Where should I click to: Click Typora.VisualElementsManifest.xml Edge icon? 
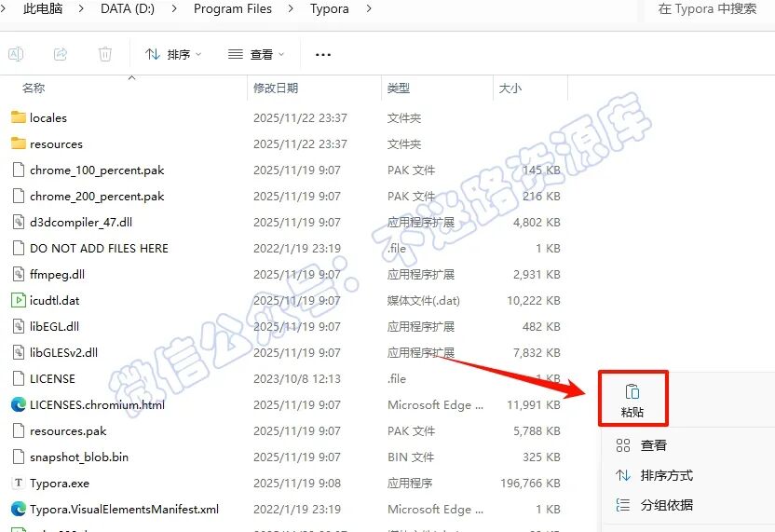(19, 509)
